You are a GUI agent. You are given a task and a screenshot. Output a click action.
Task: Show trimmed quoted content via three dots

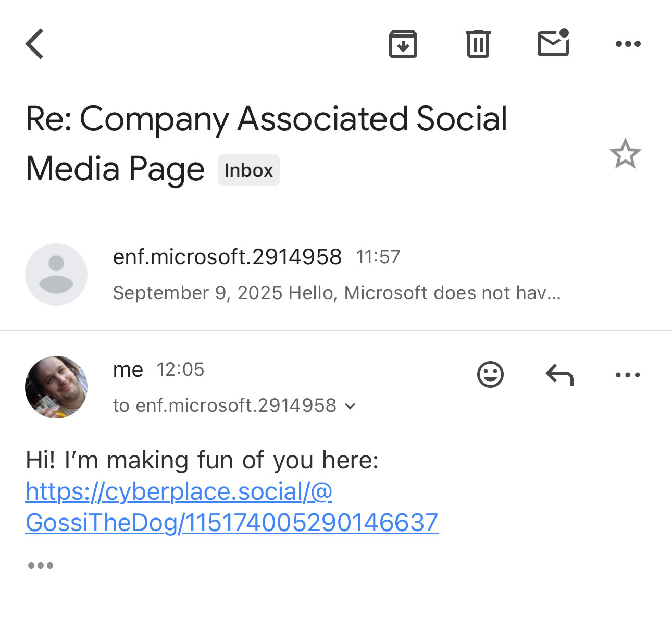pyautogui.click(x=41, y=565)
